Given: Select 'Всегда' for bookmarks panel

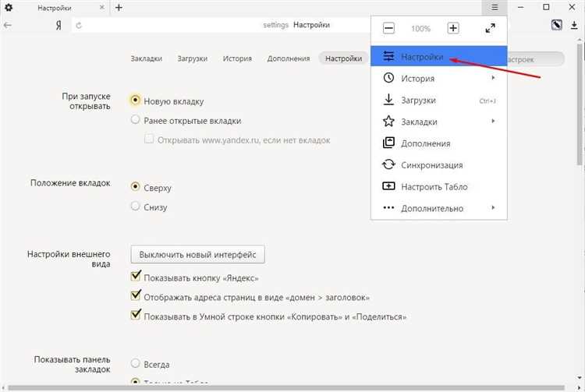Looking at the screenshot, I should coord(136,363).
